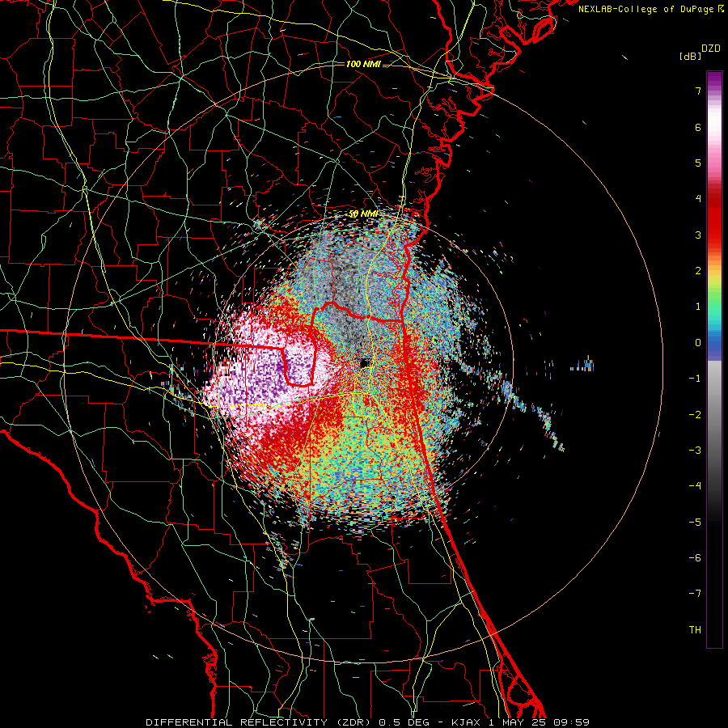Viewport: 728px width, 728px height.
Task: Click the "100 NMI" range ring label
Action: pyautogui.click(x=363, y=64)
